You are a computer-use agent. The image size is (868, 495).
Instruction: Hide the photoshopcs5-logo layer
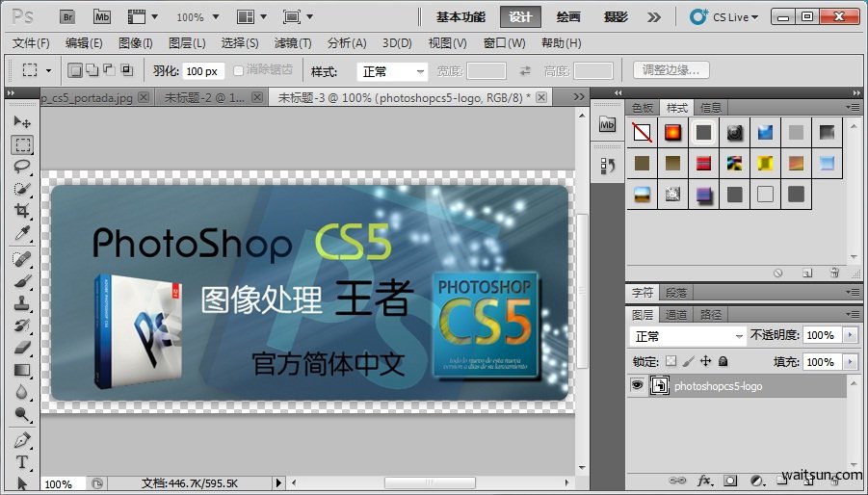(x=637, y=385)
